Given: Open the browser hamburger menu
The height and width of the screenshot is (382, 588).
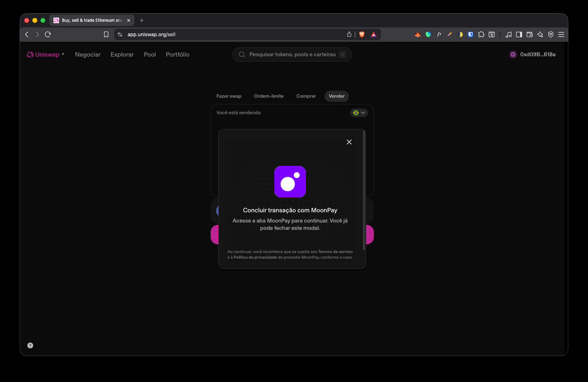Looking at the screenshot, I should pos(561,34).
